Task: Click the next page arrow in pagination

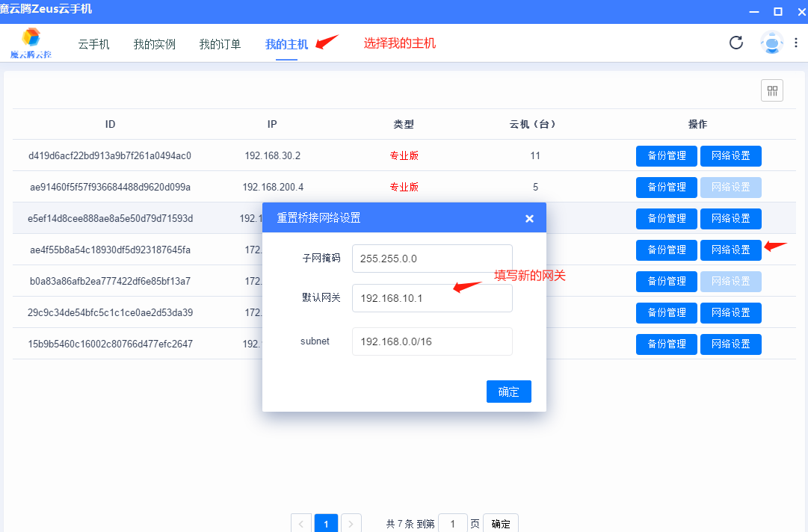Action: click(x=351, y=523)
